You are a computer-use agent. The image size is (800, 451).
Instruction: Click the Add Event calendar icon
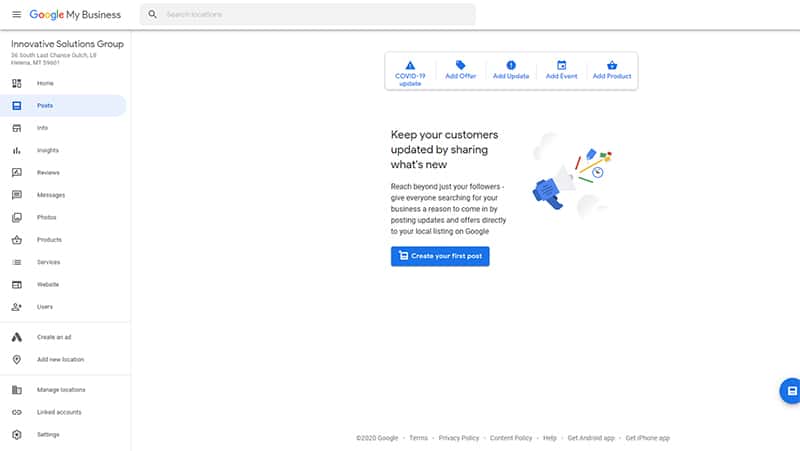[561, 65]
